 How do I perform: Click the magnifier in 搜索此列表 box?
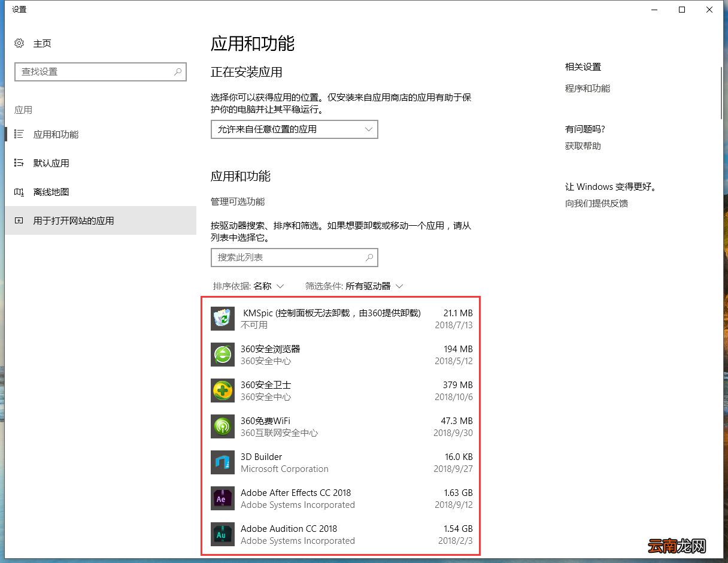369,257
